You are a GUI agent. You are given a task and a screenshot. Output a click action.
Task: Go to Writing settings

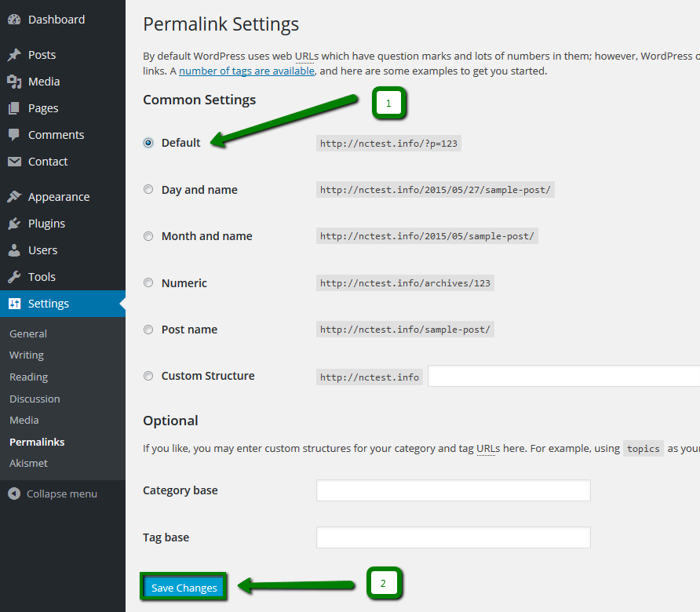pos(27,355)
